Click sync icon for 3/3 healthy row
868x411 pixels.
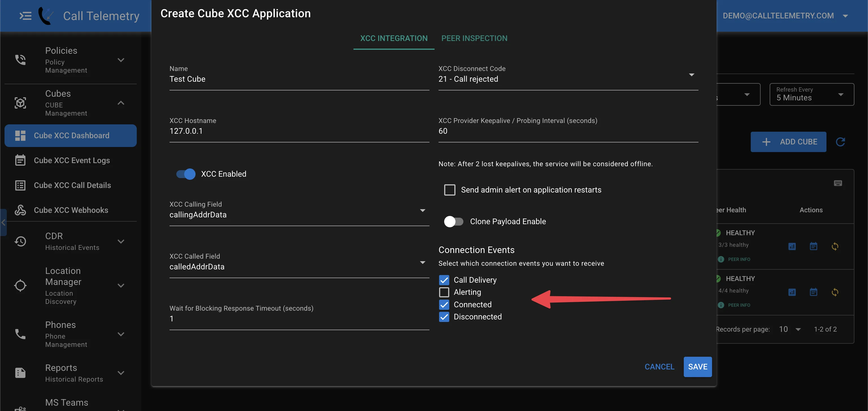point(835,246)
